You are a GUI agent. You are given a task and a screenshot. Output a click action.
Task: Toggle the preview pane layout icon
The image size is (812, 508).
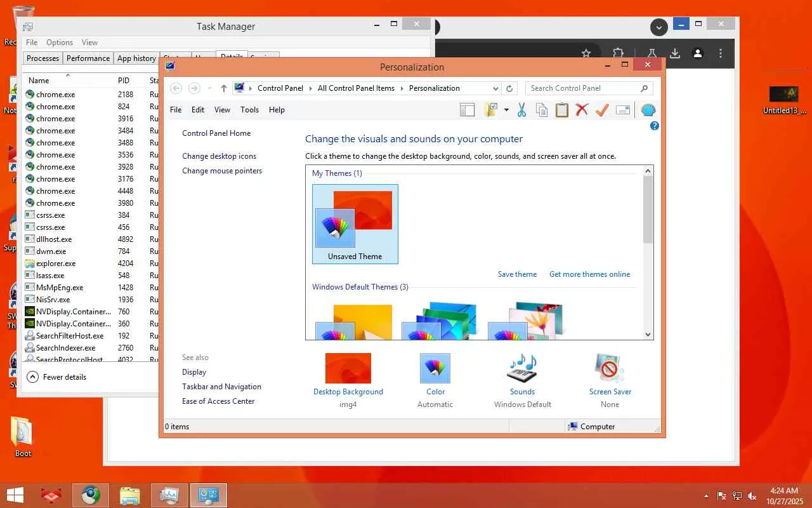(468, 110)
